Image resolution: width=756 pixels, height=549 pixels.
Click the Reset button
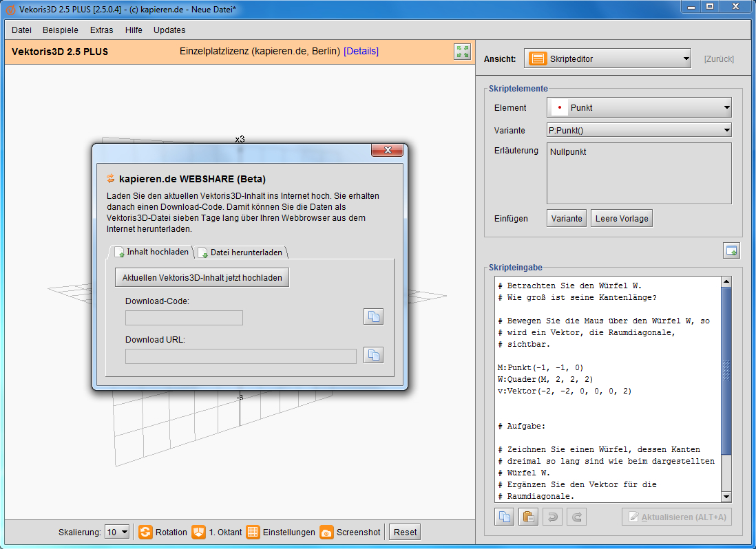coord(405,532)
